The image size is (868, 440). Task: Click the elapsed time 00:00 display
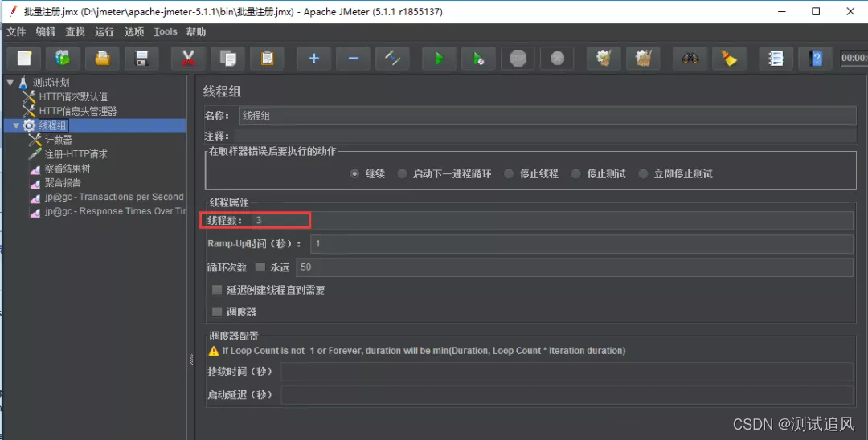[854, 58]
